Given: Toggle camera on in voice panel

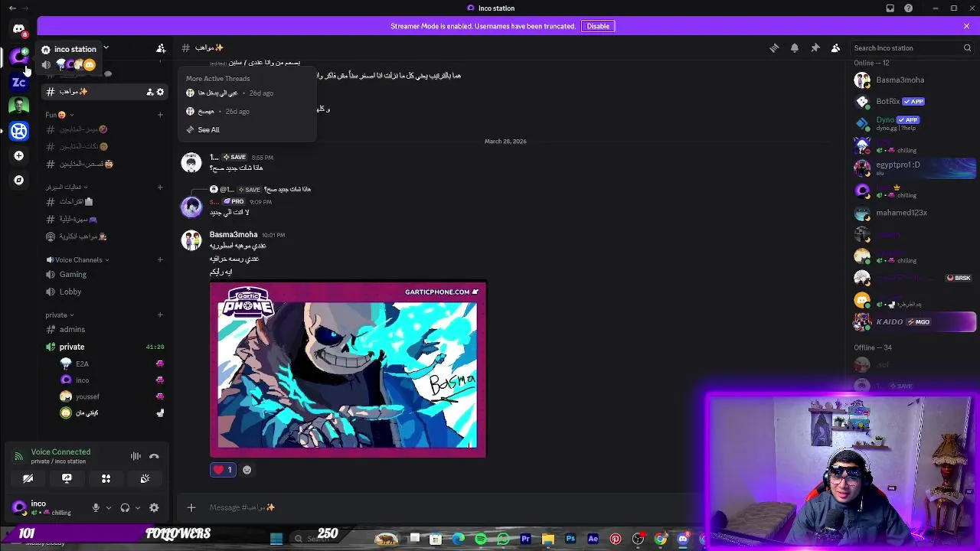Looking at the screenshot, I should coord(28,478).
